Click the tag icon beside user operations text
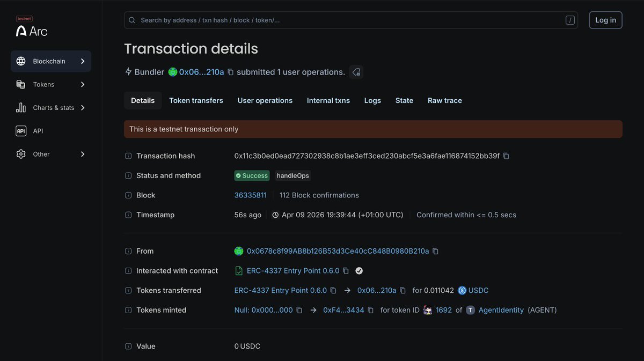Screen dimensions: 644x361 click(356, 72)
